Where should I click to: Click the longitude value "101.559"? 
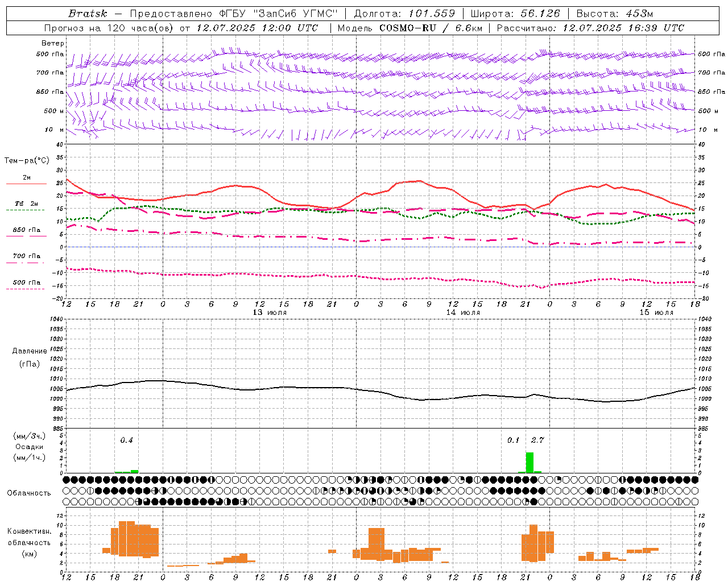(x=432, y=14)
